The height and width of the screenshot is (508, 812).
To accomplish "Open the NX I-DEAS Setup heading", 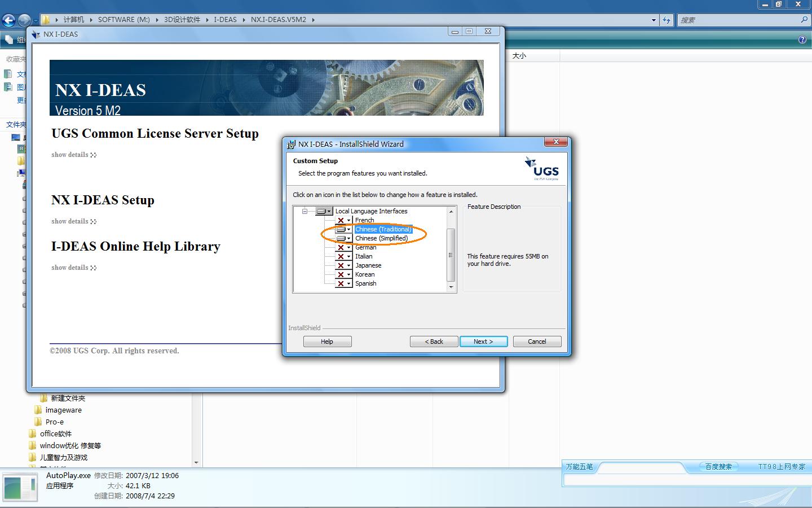I will pyautogui.click(x=103, y=200).
